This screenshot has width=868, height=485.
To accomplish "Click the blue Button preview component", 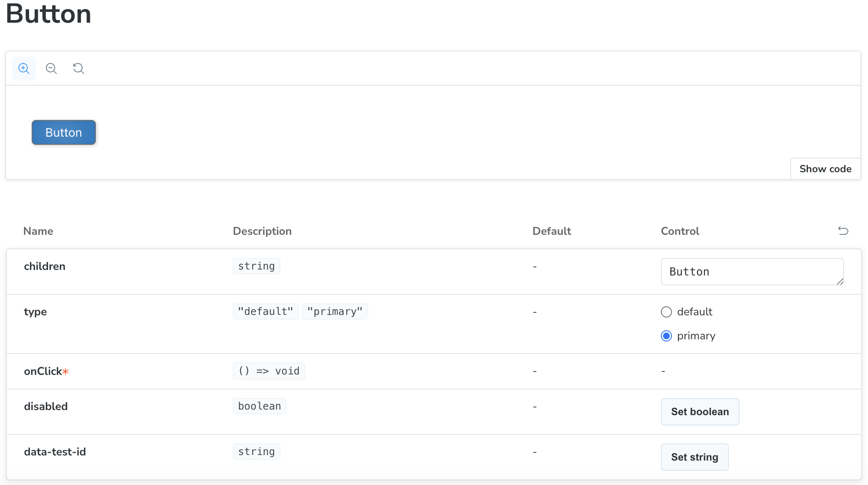I will pos(64,132).
